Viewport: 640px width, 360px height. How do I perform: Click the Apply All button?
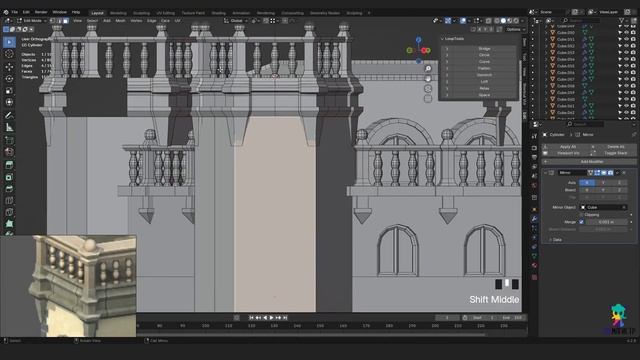click(x=568, y=147)
